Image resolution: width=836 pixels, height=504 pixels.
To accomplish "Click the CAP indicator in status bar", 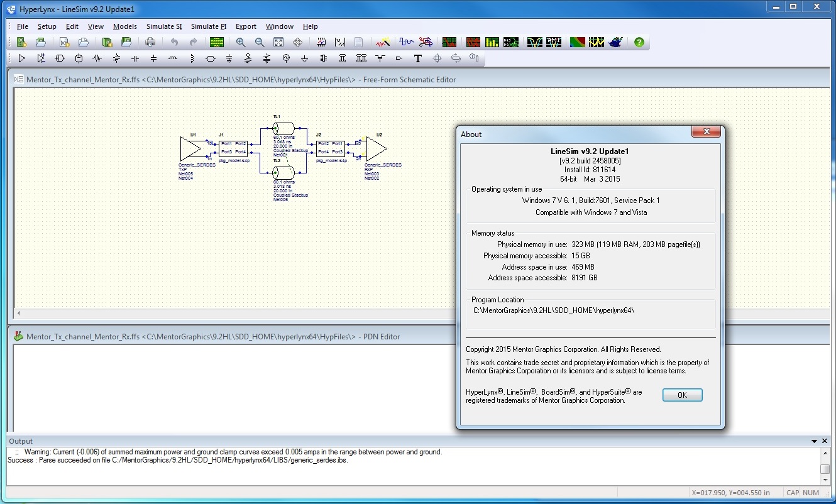I will pos(793,493).
